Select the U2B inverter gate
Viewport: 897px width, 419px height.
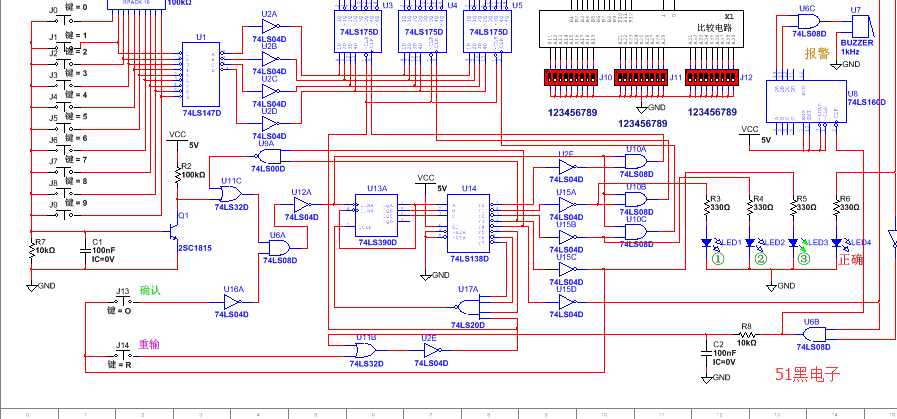point(272,60)
